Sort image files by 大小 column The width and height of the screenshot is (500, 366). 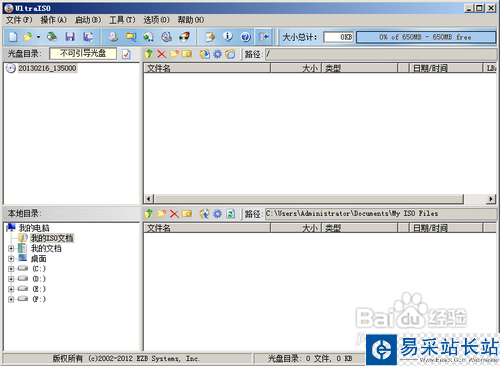tap(296, 68)
